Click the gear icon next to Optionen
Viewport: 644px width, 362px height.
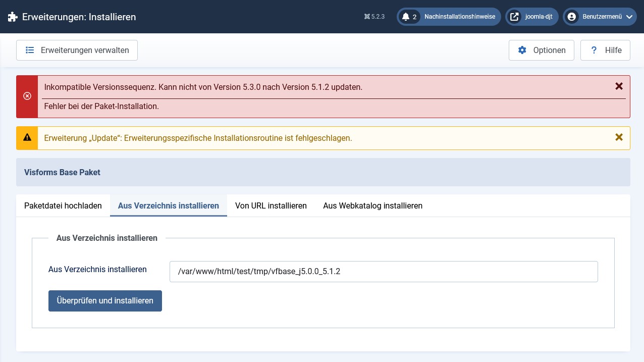pyautogui.click(x=522, y=50)
